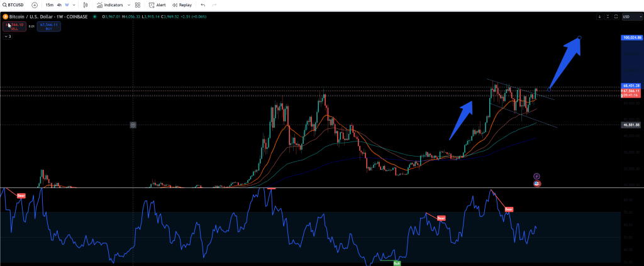Click the down arrow icon near USD
This screenshot has height=266, width=644.
(x=599, y=17)
